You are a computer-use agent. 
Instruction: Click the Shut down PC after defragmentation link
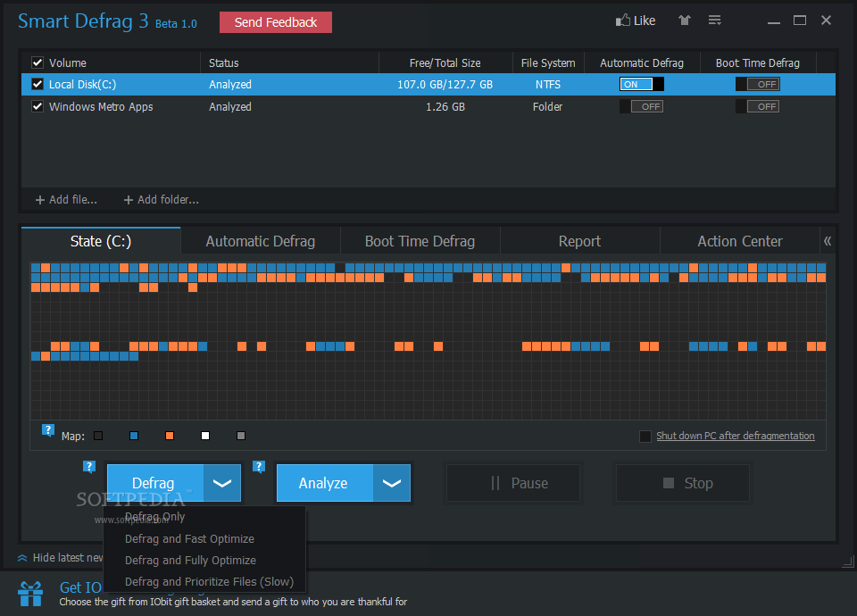(735, 437)
